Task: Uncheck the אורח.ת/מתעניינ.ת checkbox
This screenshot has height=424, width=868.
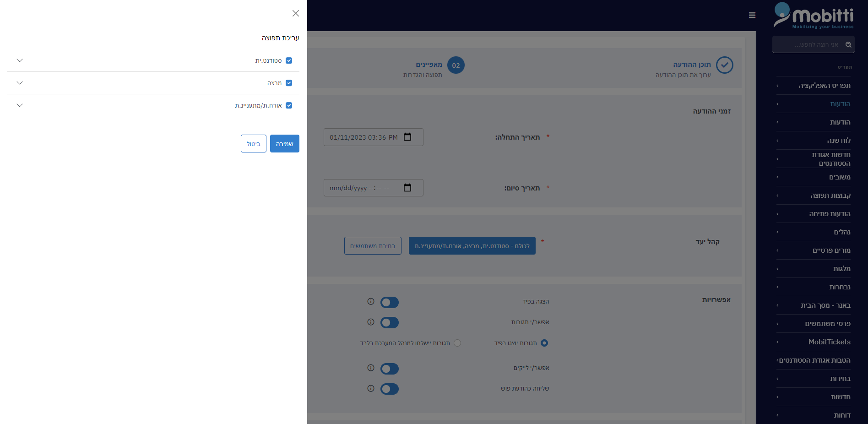Action: [x=289, y=105]
